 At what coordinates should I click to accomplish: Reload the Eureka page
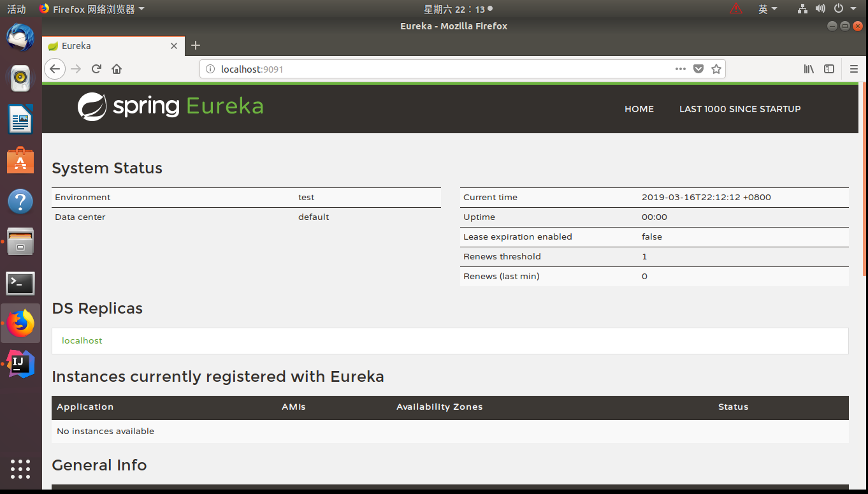point(96,69)
